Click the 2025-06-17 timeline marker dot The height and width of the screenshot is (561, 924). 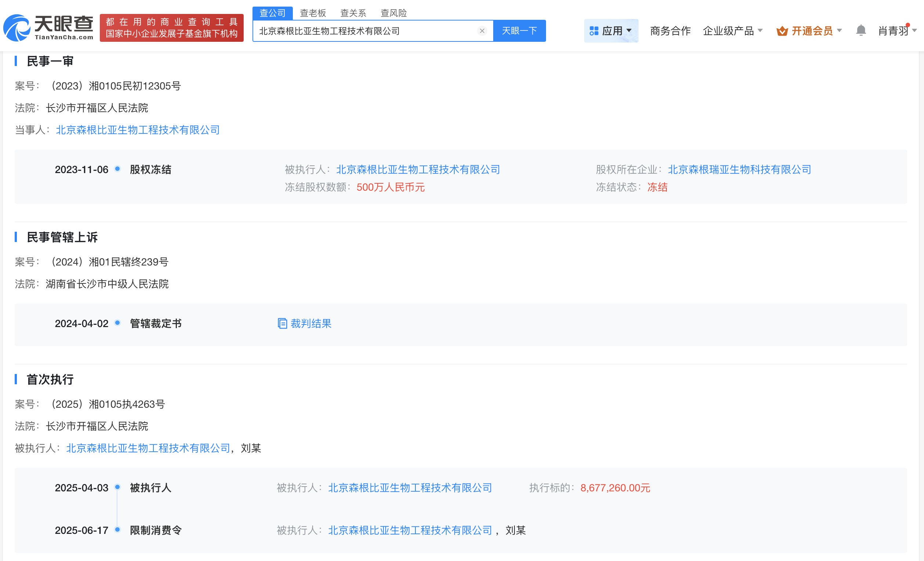tap(117, 529)
